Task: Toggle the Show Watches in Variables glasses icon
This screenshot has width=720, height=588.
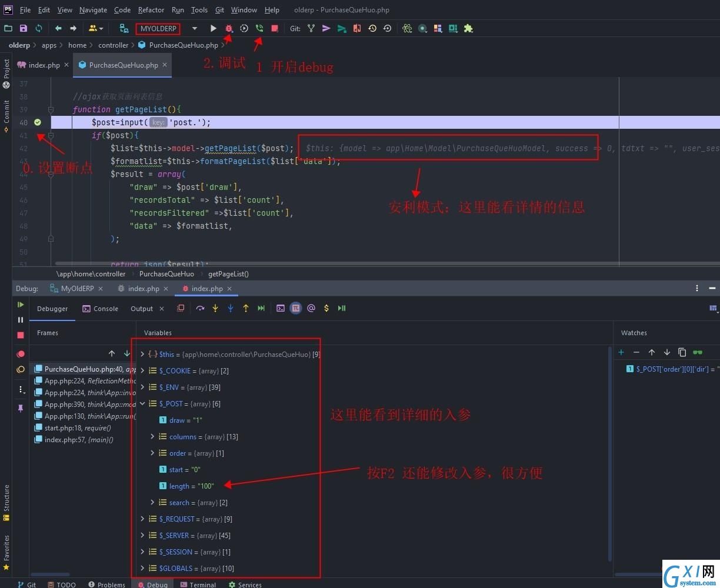Action: coord(698,352)
